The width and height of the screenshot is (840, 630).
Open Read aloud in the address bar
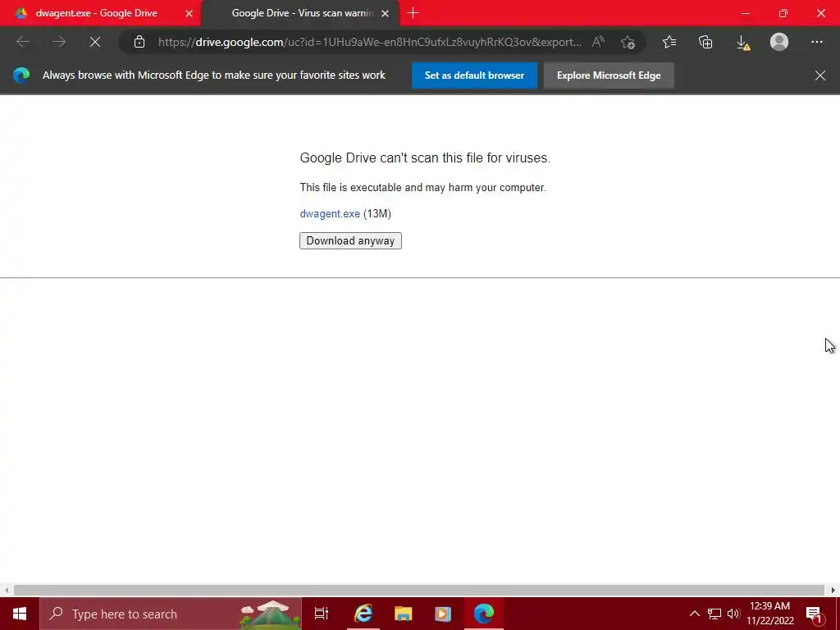point(598,42)
